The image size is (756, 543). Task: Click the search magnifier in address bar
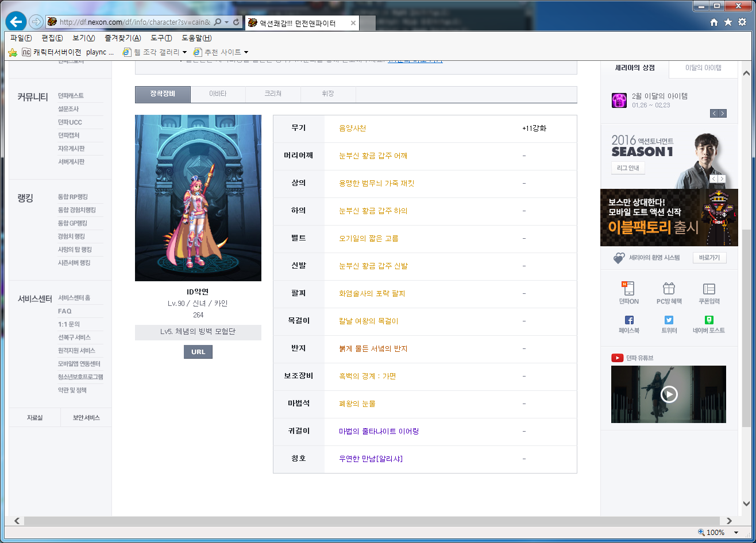(217, 22)
